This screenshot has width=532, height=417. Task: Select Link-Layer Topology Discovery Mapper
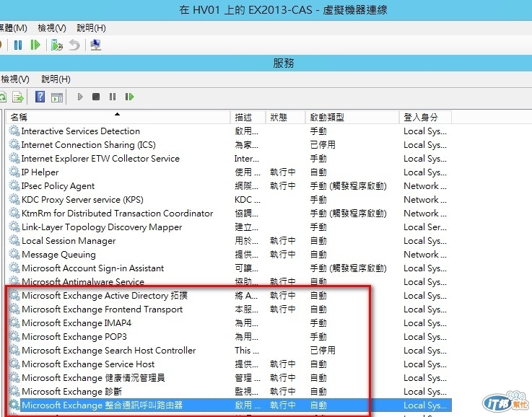tap(102, 227)
